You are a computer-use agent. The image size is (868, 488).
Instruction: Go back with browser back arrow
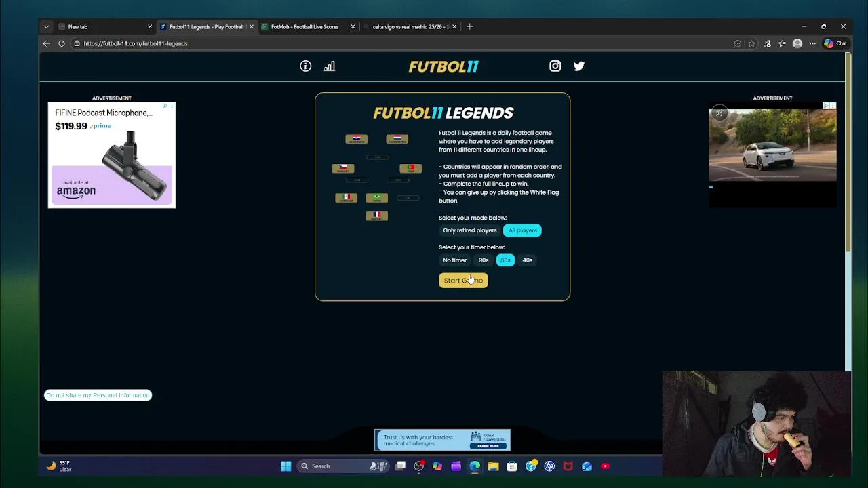(x=46, y=43)
